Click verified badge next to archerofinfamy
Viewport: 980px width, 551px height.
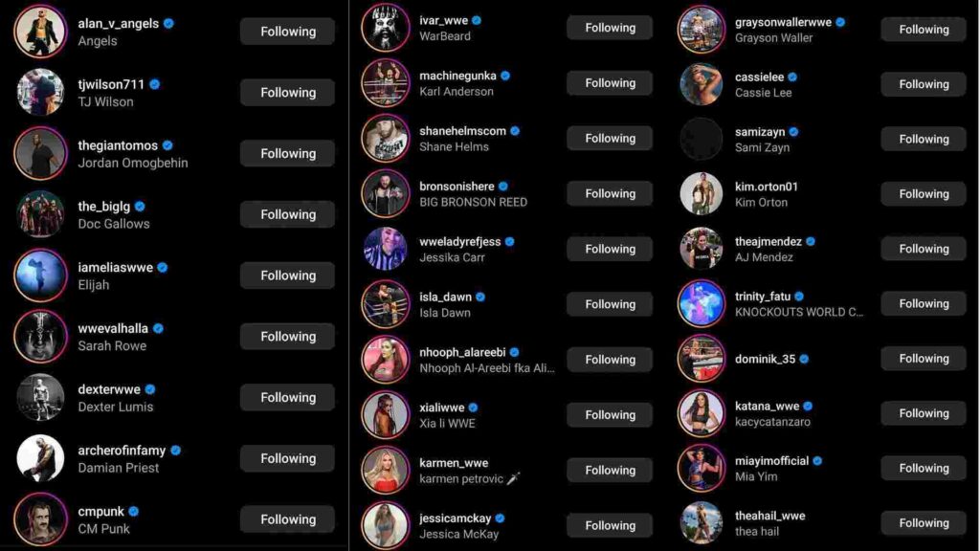pos(176,450)
